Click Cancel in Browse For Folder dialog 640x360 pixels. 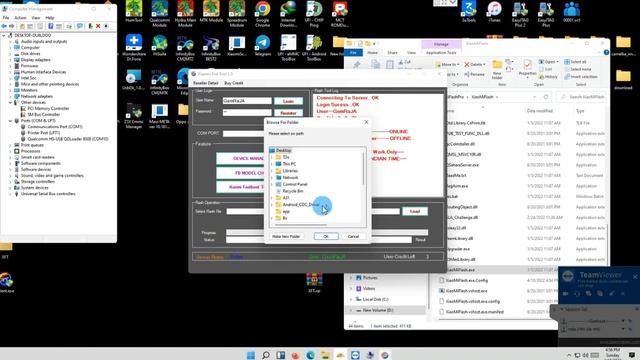coord(353,236)
